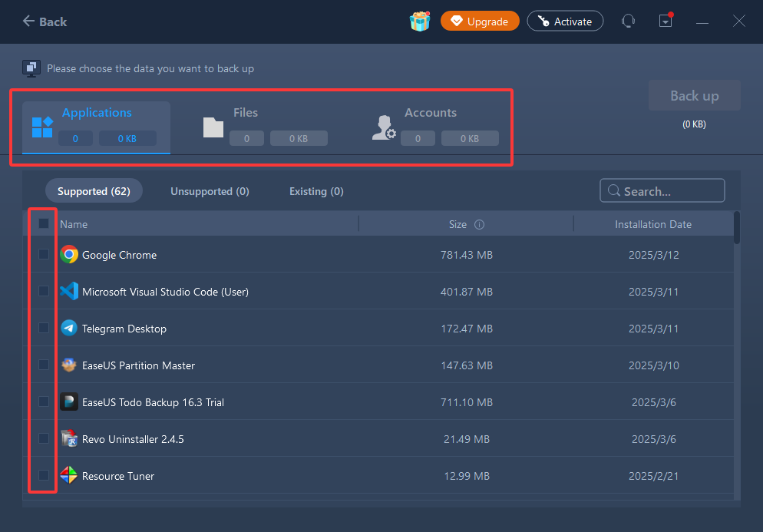Check the Telegram Desktop checkbox
Image resolution: width=763 pixels, height=532 pixels.
[x=44, y=328]
